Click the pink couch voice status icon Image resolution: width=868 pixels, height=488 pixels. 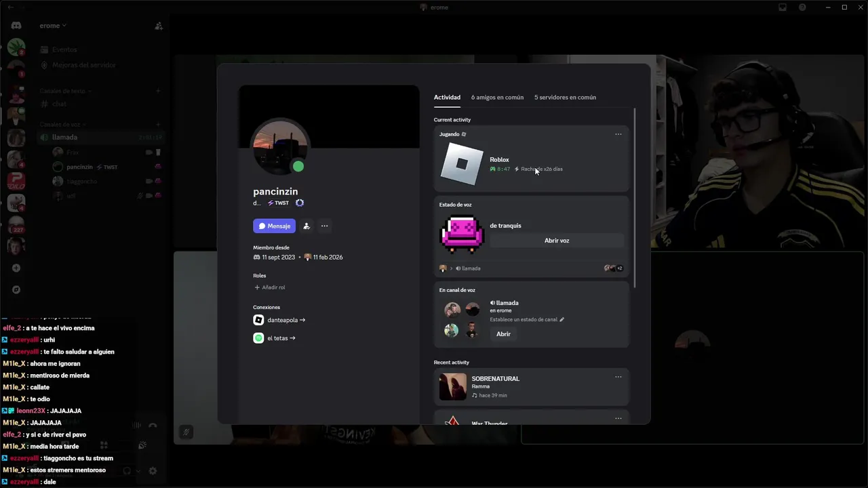coord(462,234)
